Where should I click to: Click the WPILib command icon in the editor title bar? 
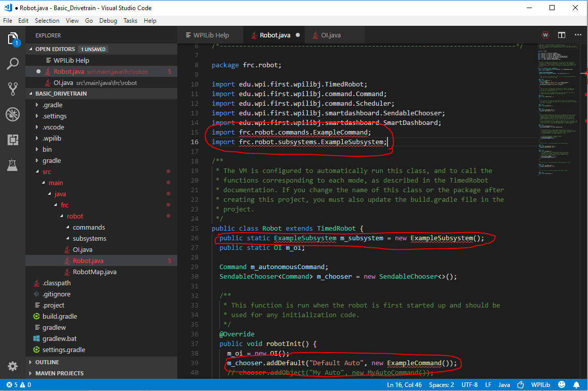coord(545,35)
